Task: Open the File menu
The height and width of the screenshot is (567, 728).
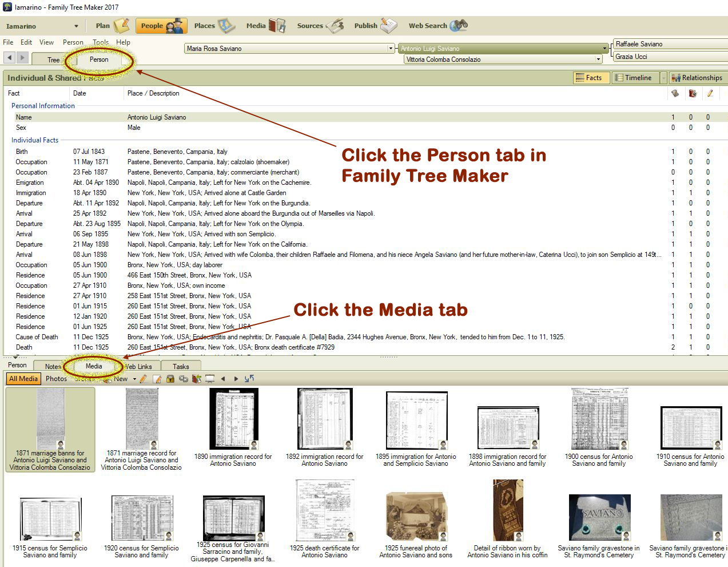Action: (8, 42)
